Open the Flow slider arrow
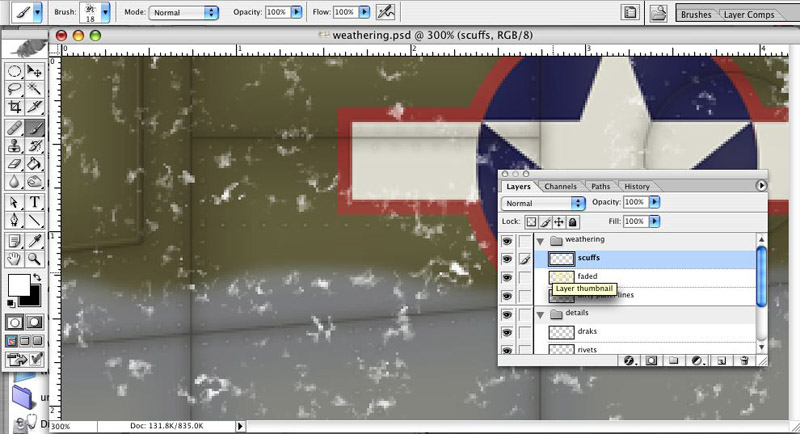Viewport: 800px width, 434px height. [364, 12]
